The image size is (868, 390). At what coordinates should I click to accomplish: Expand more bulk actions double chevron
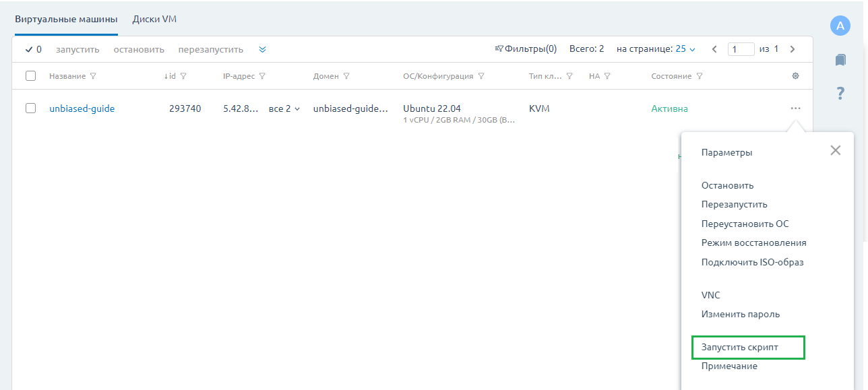(262, 49)
